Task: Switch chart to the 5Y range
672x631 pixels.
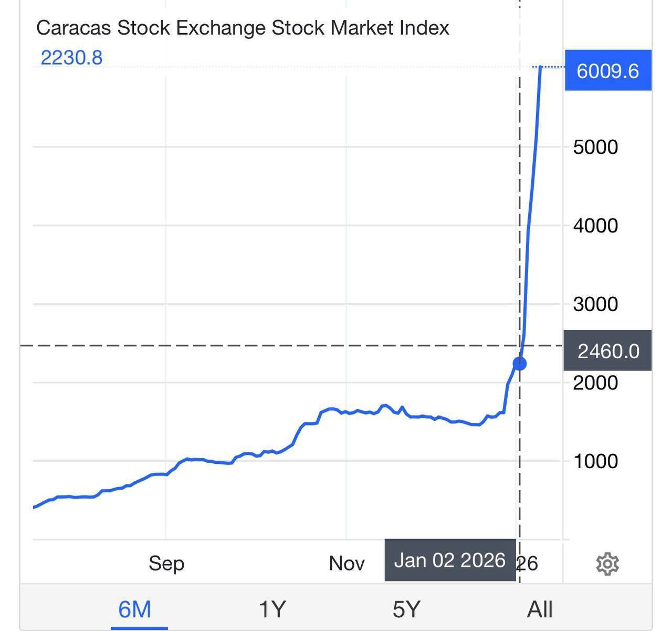Action: point(406,609)
